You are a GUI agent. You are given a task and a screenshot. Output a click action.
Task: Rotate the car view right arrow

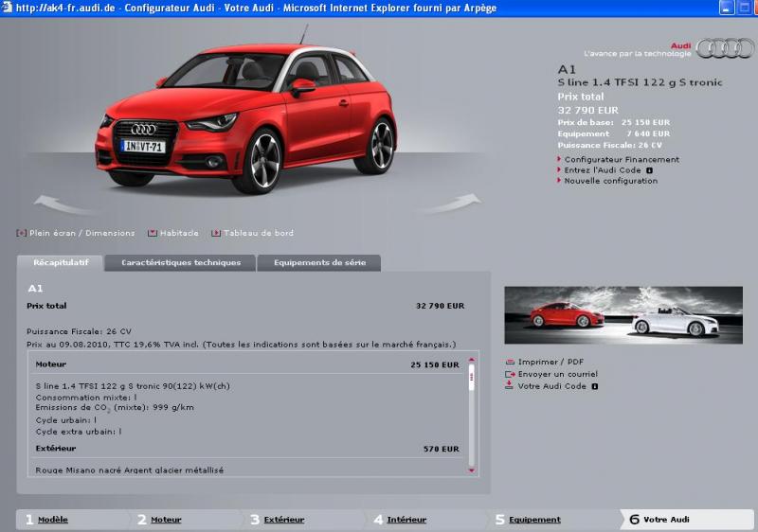pos(449,204)
